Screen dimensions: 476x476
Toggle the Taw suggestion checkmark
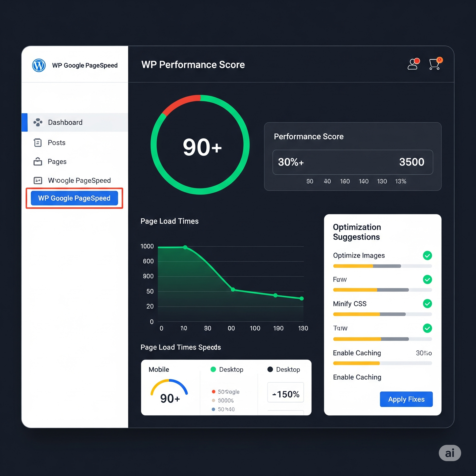click(427, 328)
